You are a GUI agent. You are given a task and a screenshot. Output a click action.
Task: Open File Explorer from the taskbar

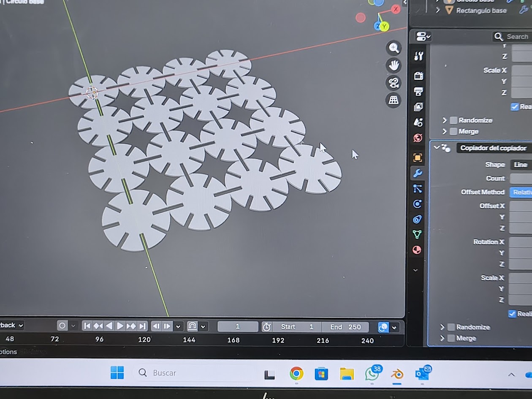click(x=347, y=374)
